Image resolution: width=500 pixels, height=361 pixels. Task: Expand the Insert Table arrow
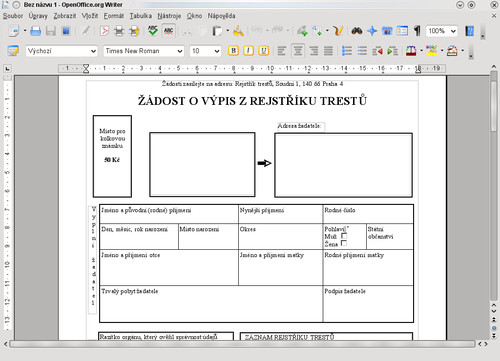tap(327, 31)
